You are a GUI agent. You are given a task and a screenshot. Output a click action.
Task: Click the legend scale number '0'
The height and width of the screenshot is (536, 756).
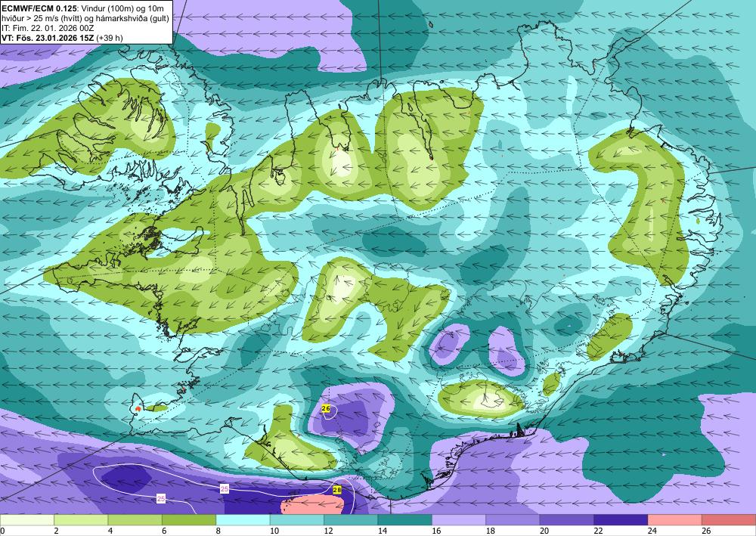click(x=2, y=531)
